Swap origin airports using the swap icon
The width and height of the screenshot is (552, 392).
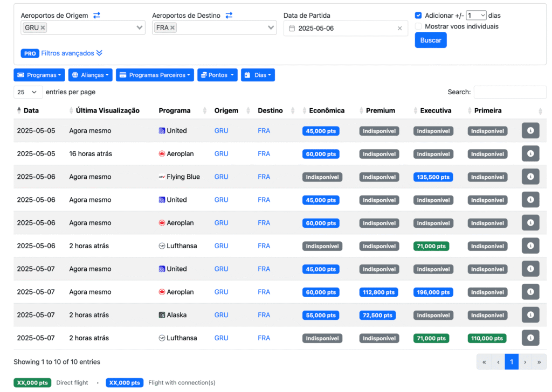(x=96, y=15)
